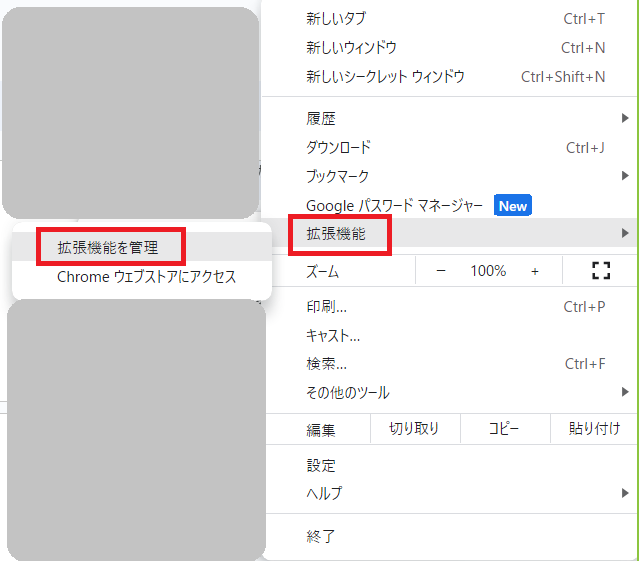Expand the 拡張機能 extensions submenu
This screenshot has width=639, height=561.
[450, 233]
